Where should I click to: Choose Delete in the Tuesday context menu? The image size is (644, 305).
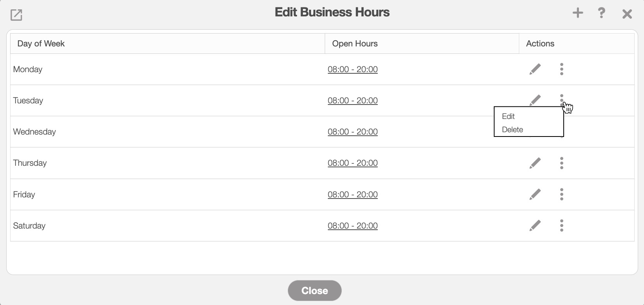coord(512,129)
